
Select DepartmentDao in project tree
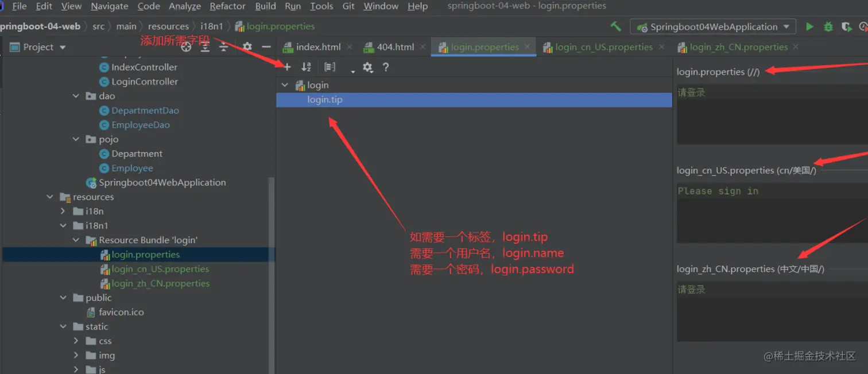145,110
